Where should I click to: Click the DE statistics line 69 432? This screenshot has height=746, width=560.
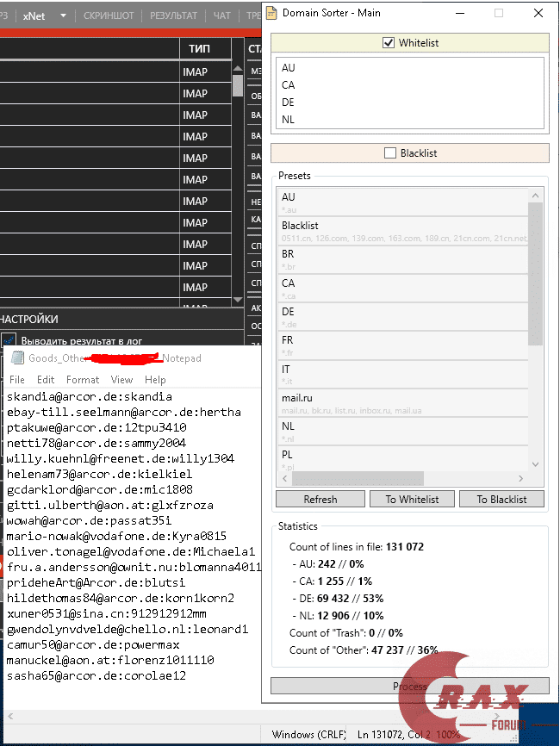(338, 599)
